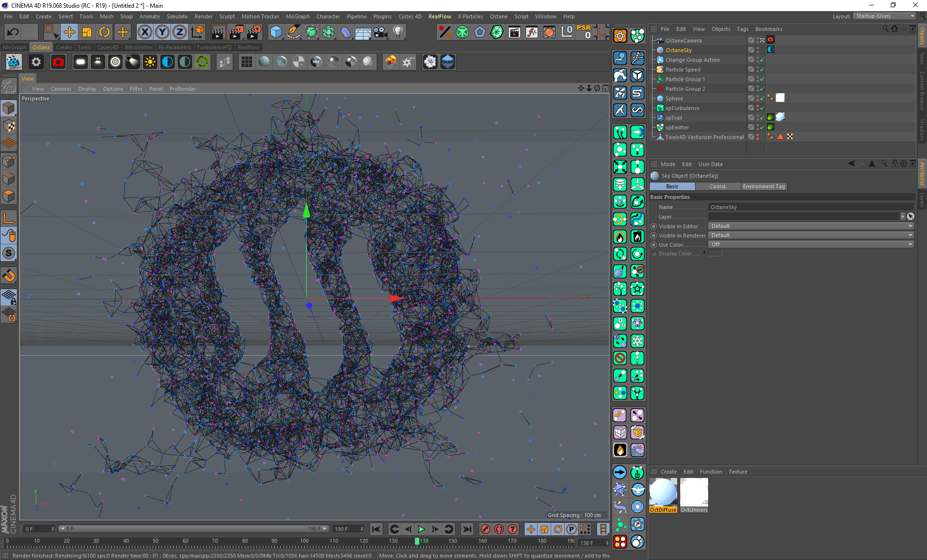The width and height of the screenshot is (927, 560).
Task: Select the Move tool in top toolbar
Action: pyautogui.click(x=69, y=32)
